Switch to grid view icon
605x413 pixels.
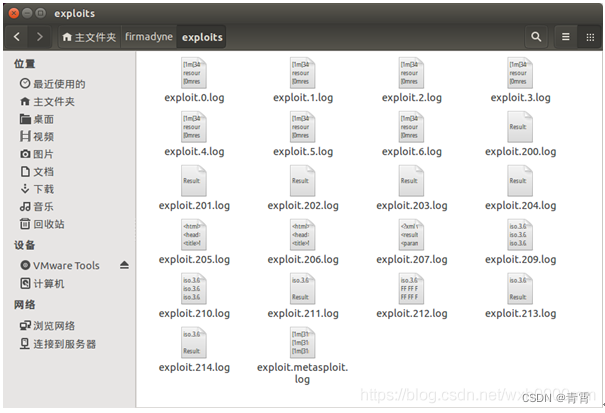tap(590, 37)
